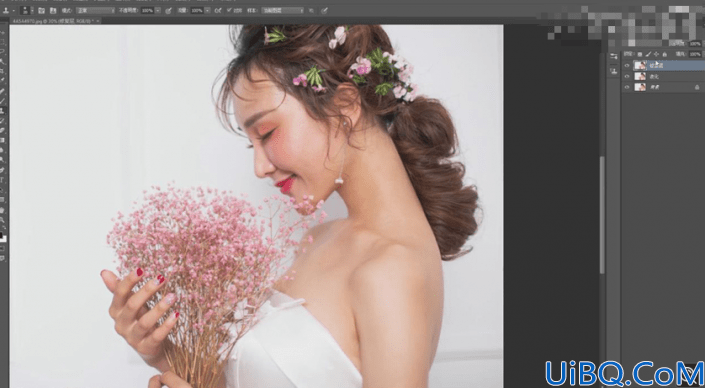Click the layer fill 100% field
The image size is (705, 388).
coord(695,54)
